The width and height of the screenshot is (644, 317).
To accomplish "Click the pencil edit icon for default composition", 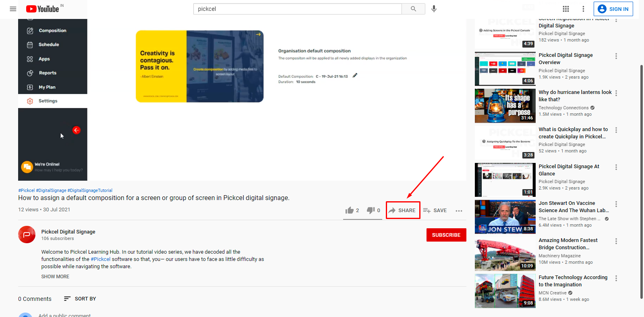I will (x=355, y=75).
